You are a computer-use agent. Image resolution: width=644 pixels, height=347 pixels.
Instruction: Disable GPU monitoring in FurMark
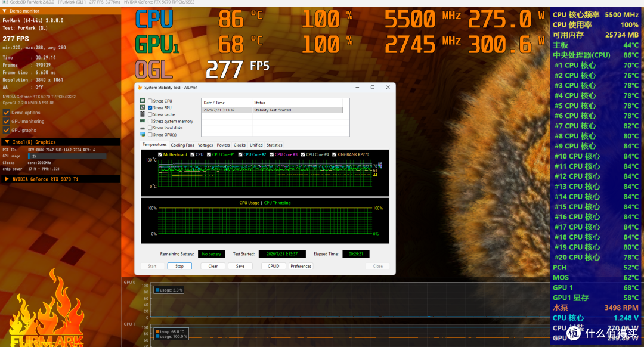6,121
